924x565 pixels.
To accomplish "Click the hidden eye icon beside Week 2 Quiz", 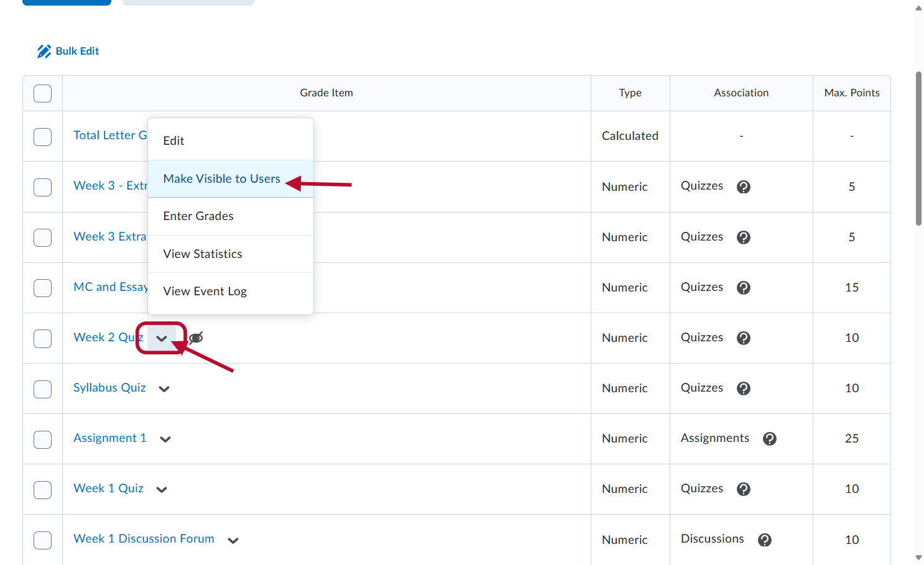I will [x=196, y=338].
